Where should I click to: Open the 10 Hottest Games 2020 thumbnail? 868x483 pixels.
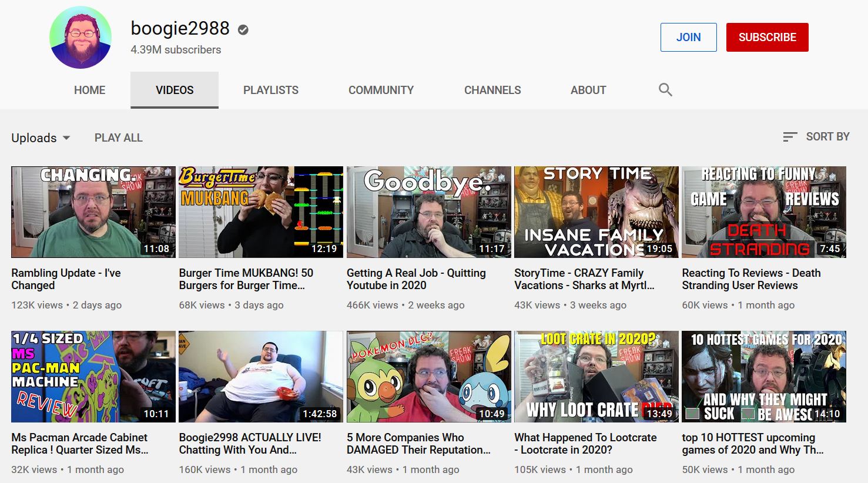pos(764,377)
